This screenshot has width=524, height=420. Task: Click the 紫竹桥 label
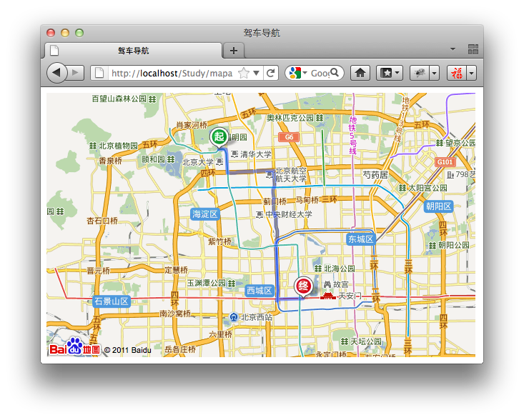(219, 241)
